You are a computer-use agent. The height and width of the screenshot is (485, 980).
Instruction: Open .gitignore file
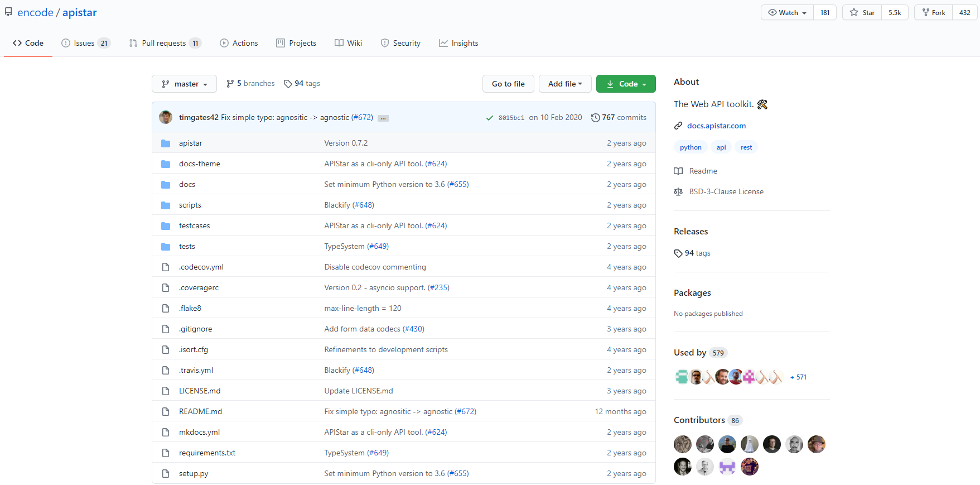[x=195, y=329]
